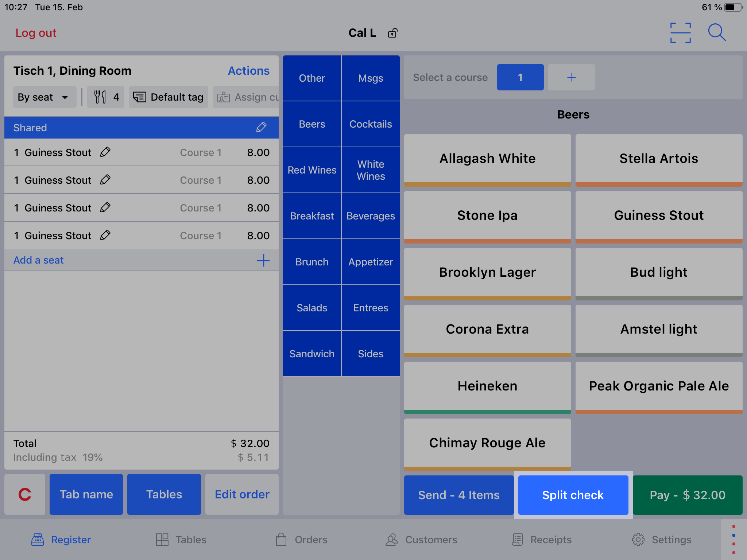
Task: Add Bud light to order
Action: point(659,273)
